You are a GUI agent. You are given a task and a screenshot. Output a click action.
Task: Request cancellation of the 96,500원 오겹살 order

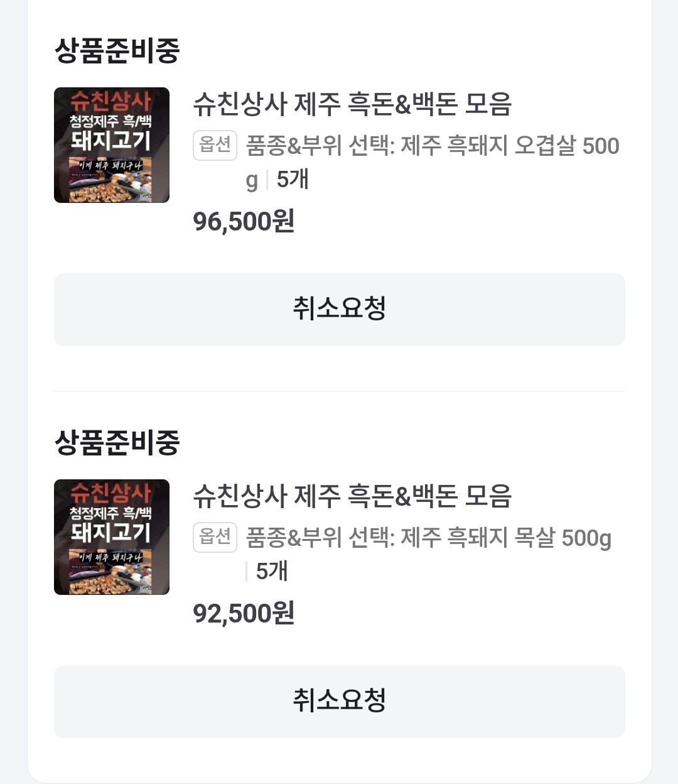coord(339,309)
